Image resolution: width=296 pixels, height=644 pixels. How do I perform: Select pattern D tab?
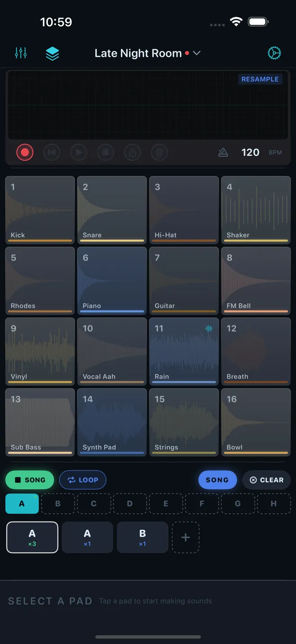[x=130, y=503]
